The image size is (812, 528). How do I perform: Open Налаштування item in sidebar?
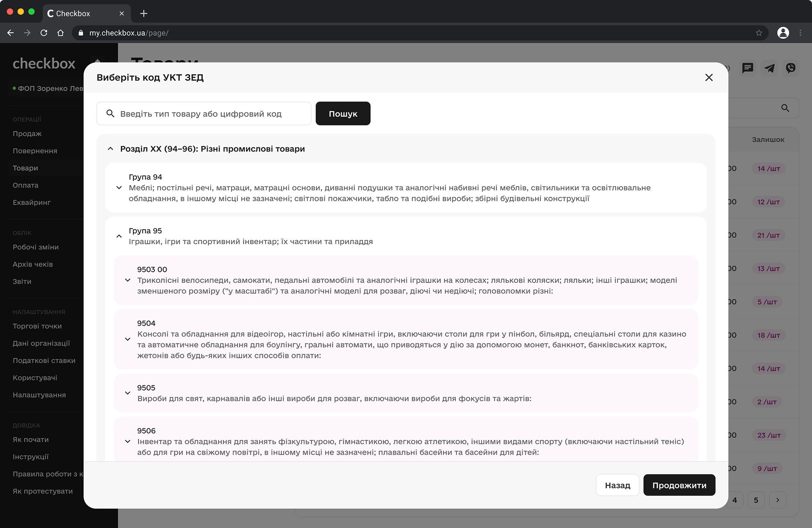(x=39, y=395)
